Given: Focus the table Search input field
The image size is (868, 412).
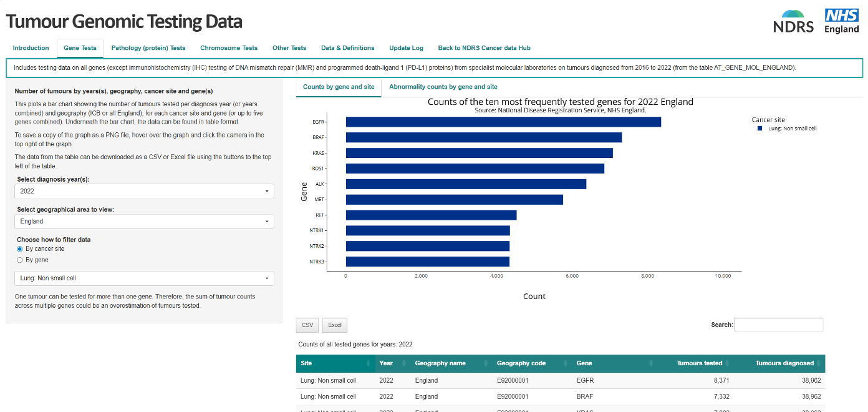Looking at the screenshot, I should tap(779, 325).
